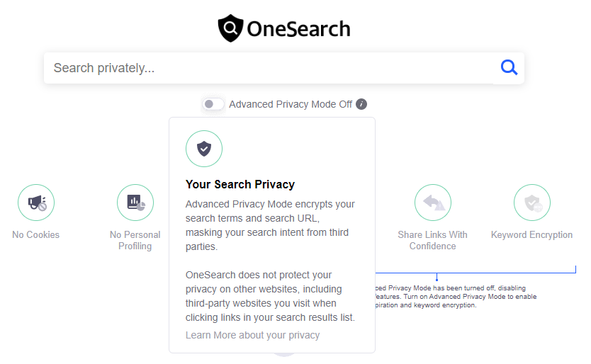Click the Advanced Privacy Mode description paragraph
Viewport: 591px width, 364px height.
[x=270, y=225]
